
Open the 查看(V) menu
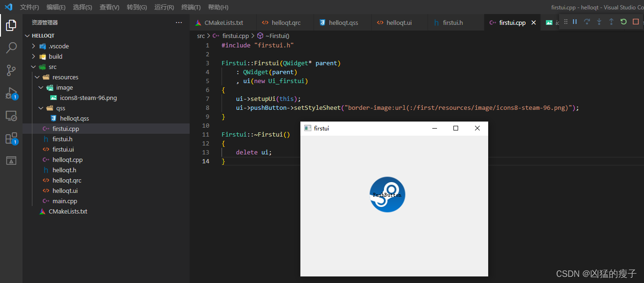[109, 7]
